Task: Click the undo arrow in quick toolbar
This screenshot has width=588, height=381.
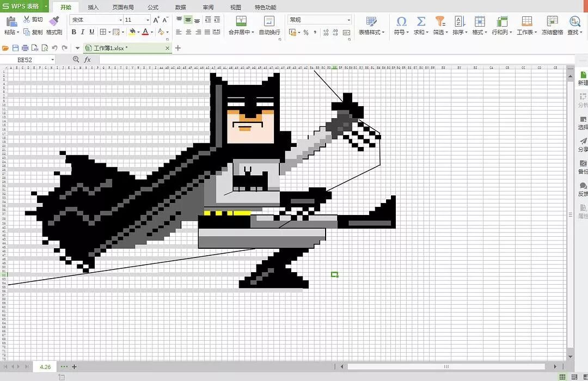Action: tap(55, 48)
